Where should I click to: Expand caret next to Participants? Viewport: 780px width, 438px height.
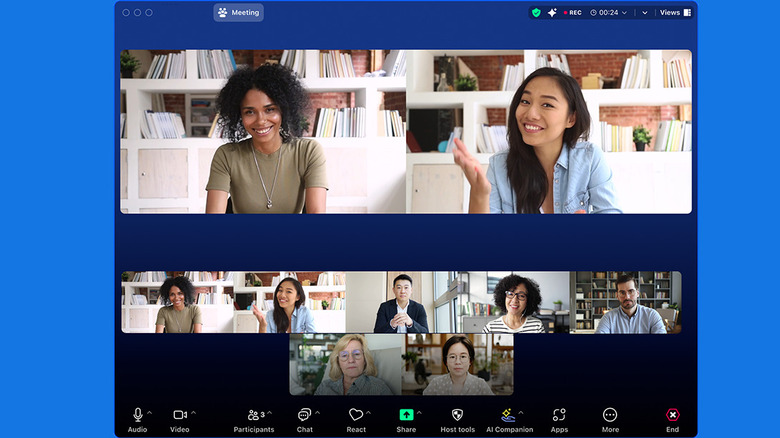tap(270, 413)
